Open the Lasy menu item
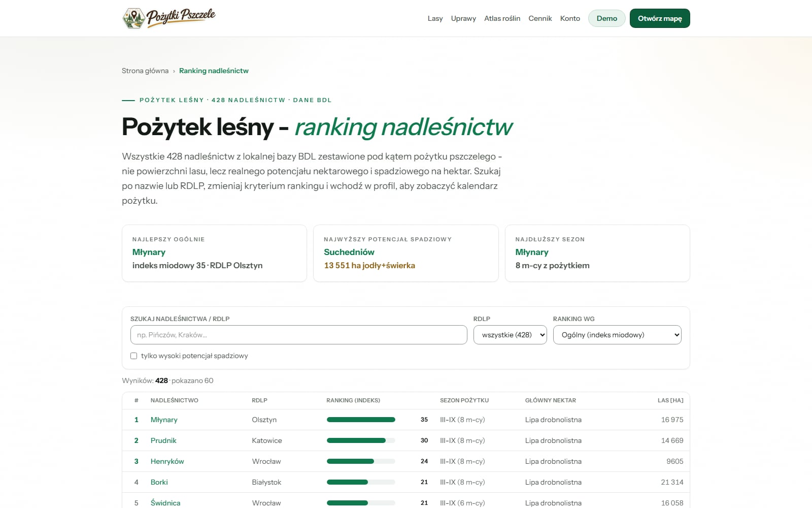This screenshot has height=508, width=812. [435, 18]
